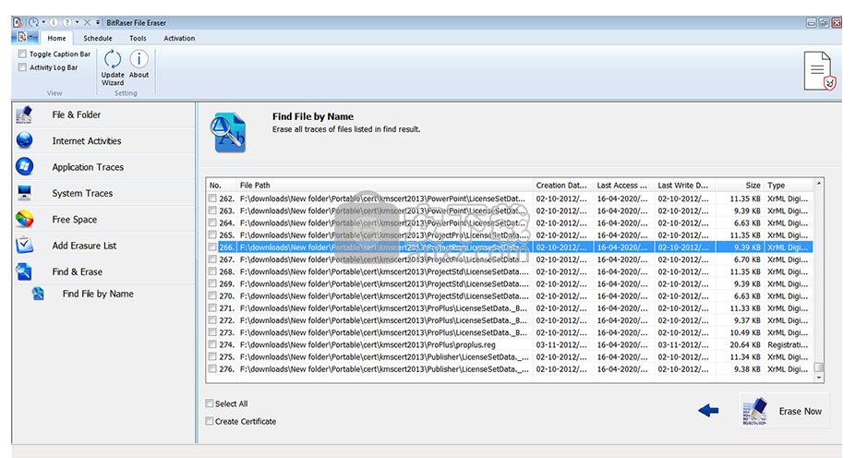Open the Tools ribbon tab
Viewport: 868px width, 458px height.
[x=138, y=38]
